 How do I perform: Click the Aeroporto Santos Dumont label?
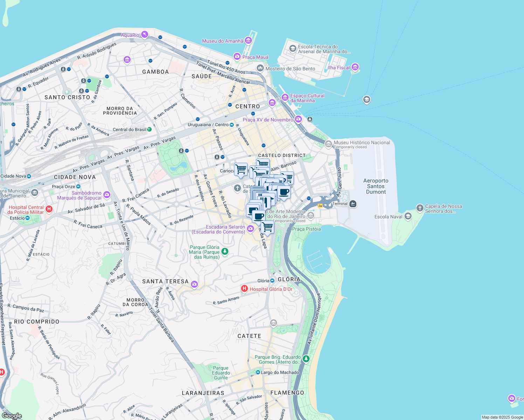[x=376, y=186]
